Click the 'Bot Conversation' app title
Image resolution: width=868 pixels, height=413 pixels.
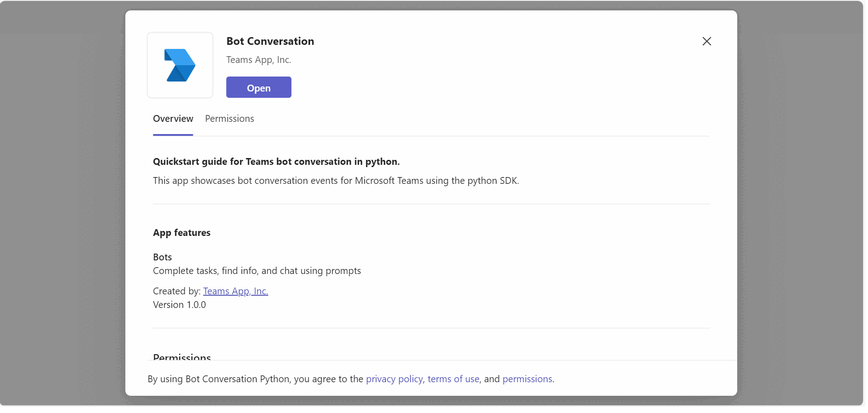(270, 41)
